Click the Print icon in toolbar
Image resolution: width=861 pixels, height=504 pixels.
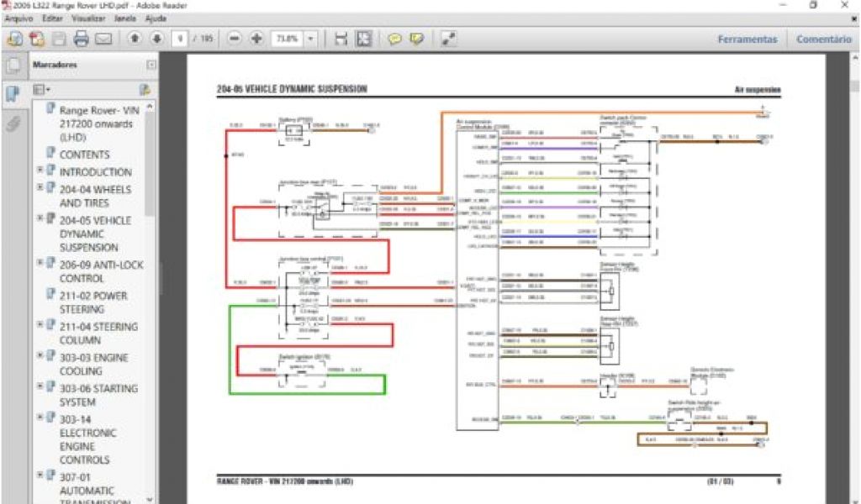[x=81, y=39]
